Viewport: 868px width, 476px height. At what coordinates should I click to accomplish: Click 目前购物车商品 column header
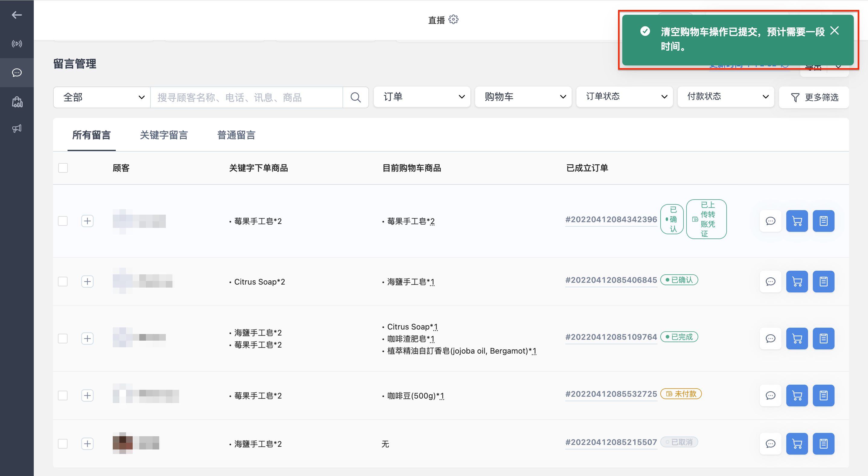tap(412, 168)
